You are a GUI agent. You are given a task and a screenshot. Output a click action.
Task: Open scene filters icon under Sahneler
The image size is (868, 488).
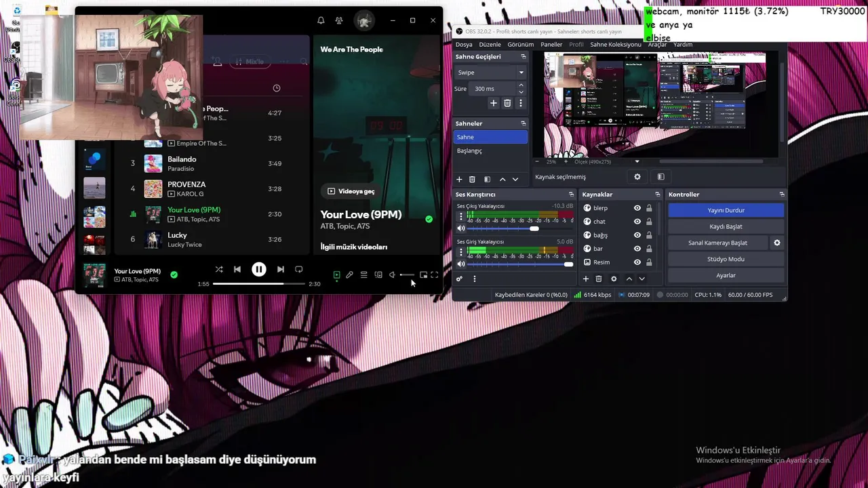487,179
